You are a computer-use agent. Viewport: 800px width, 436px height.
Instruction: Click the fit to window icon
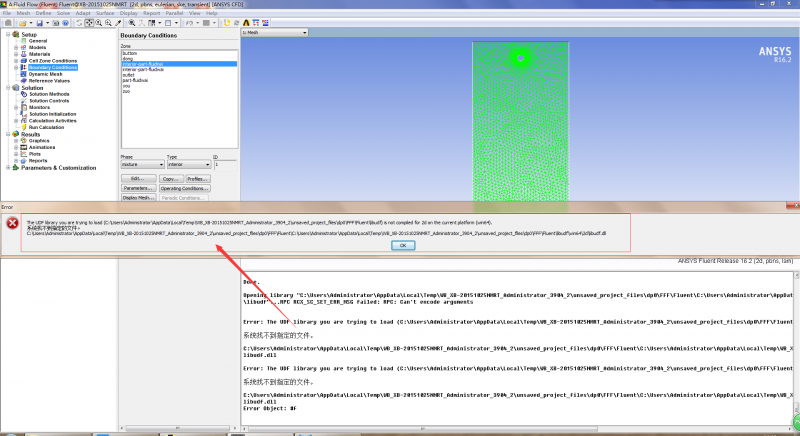point(132,23)
